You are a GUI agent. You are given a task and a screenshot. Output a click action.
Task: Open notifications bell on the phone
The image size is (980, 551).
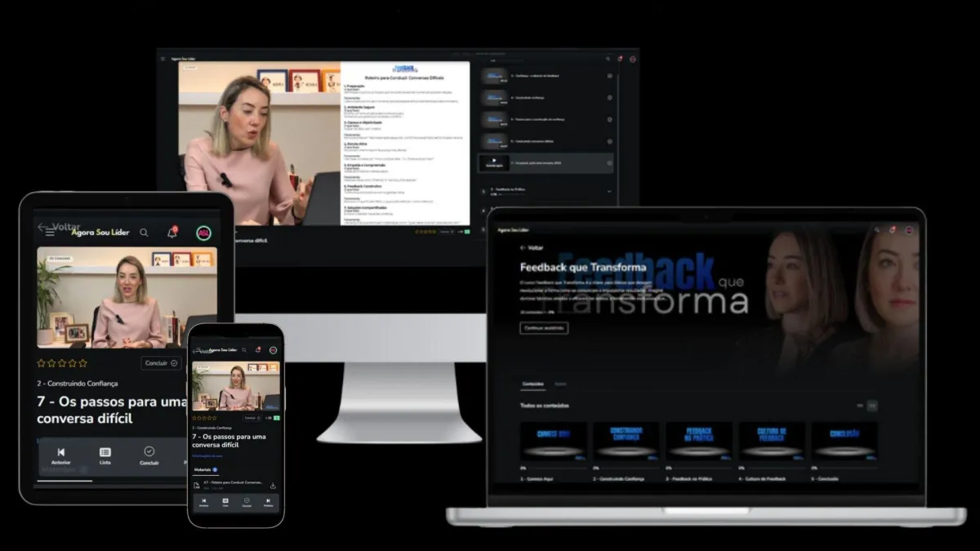coord(257,349)
